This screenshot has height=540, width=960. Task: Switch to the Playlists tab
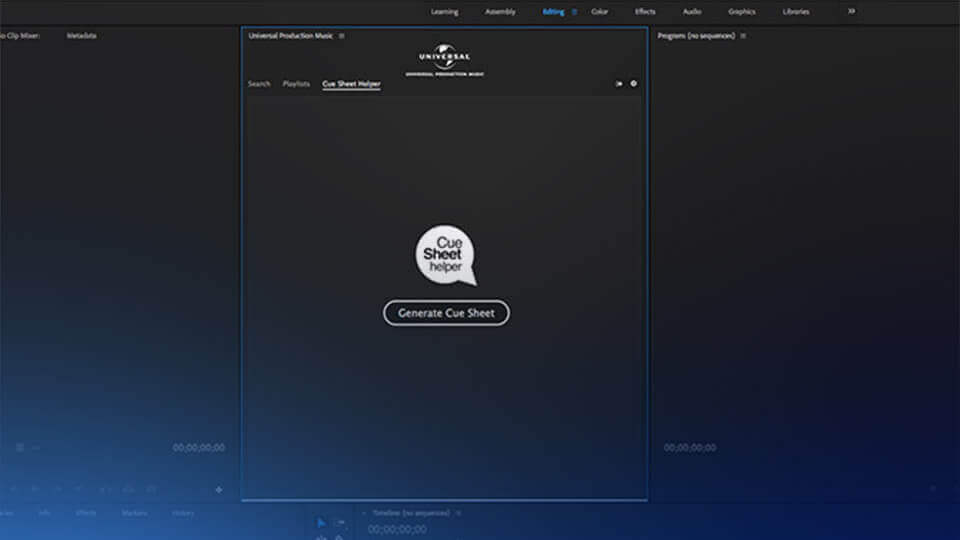click(x=296, y=84)
